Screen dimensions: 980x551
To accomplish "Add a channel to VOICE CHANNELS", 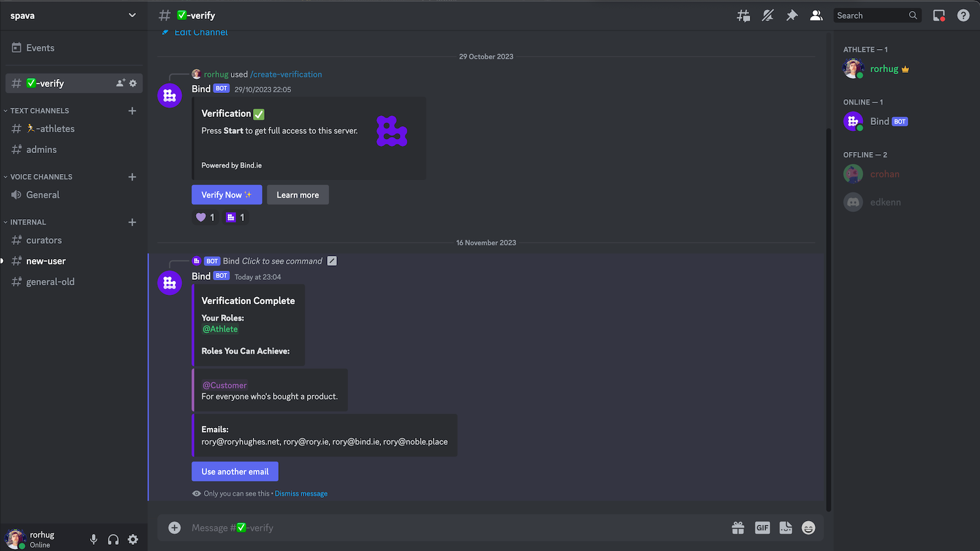I will (132, 177).
